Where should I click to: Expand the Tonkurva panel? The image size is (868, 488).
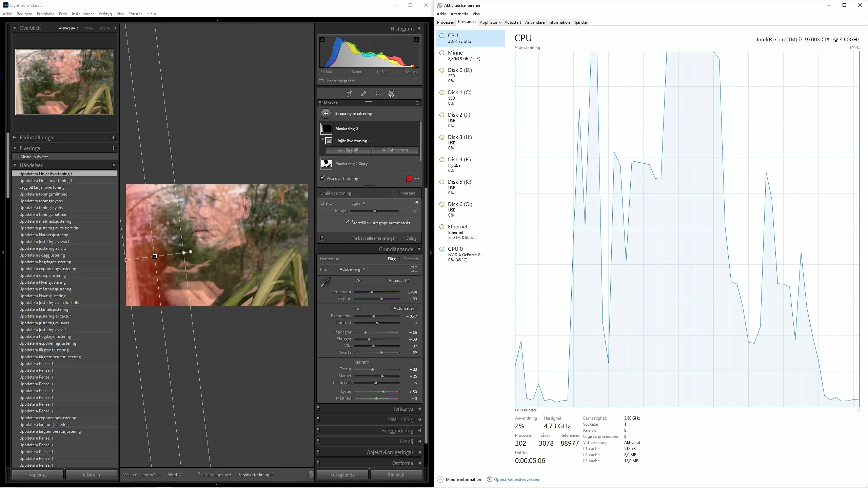[419, 409]
